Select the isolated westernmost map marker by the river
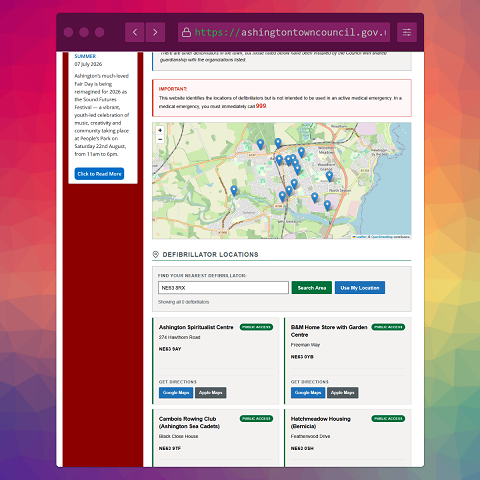The height and width of the screenshot is (480, 480). point(234,190)
